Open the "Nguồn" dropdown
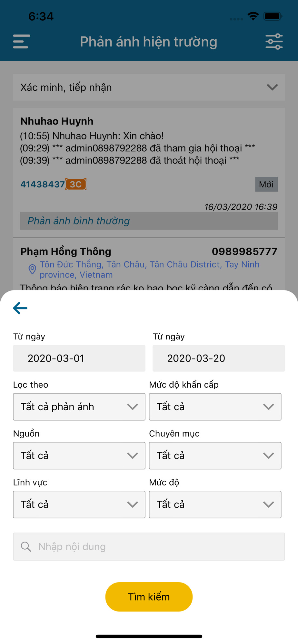Viewport: 298px width, 644px height. pyautogui.click(x=79, y=456)
